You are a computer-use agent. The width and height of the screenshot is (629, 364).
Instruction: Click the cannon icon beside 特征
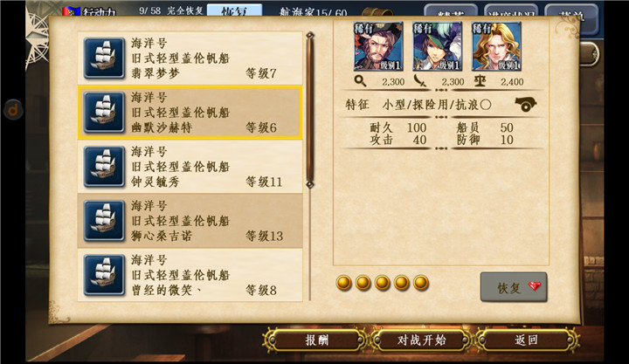click(x=526, y=105)
